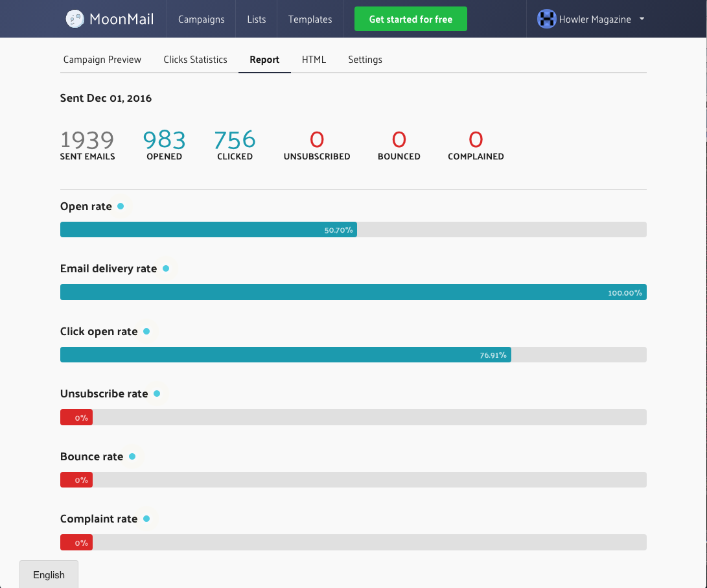Open the English language selector

[x=49, y=574]
